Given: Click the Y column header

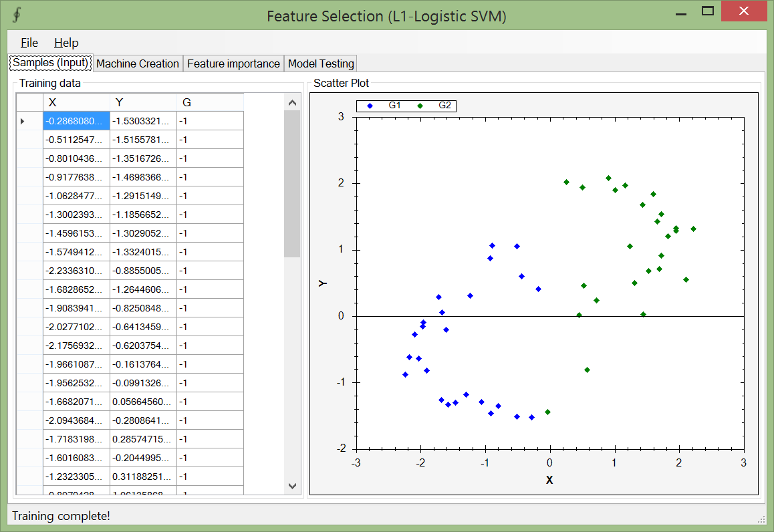Looking at the screenshot, I should pos(143,102).
